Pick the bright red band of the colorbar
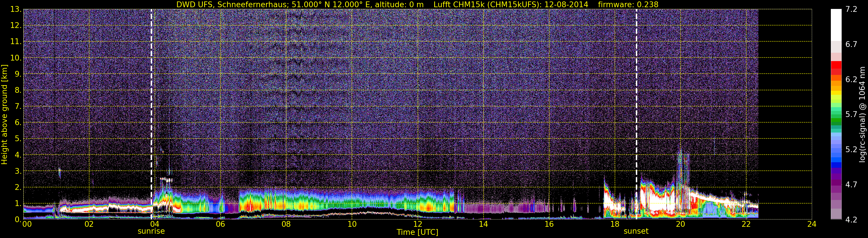Screen dimensions: 868x238 click(x=836, y=65)
